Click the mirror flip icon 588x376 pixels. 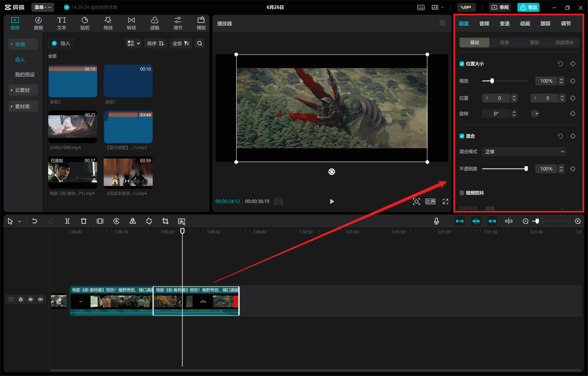point(133,221)
